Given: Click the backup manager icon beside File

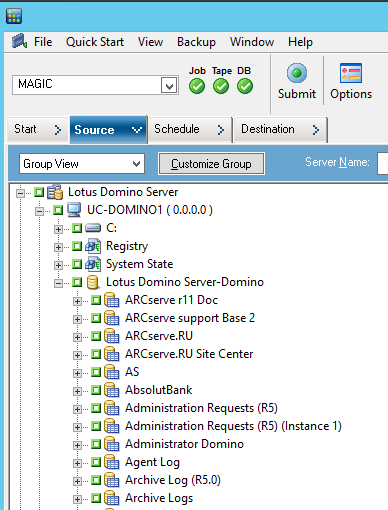Looking at the screenshot, I should coord(19,41).
